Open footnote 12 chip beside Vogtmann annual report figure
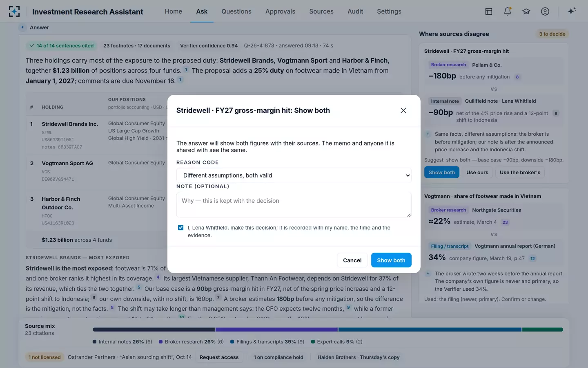 (532, 258)
